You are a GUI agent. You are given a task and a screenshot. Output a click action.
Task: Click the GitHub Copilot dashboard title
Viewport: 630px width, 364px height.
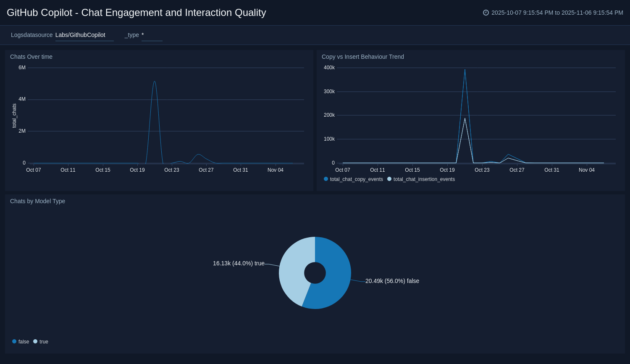click(136, 13)
